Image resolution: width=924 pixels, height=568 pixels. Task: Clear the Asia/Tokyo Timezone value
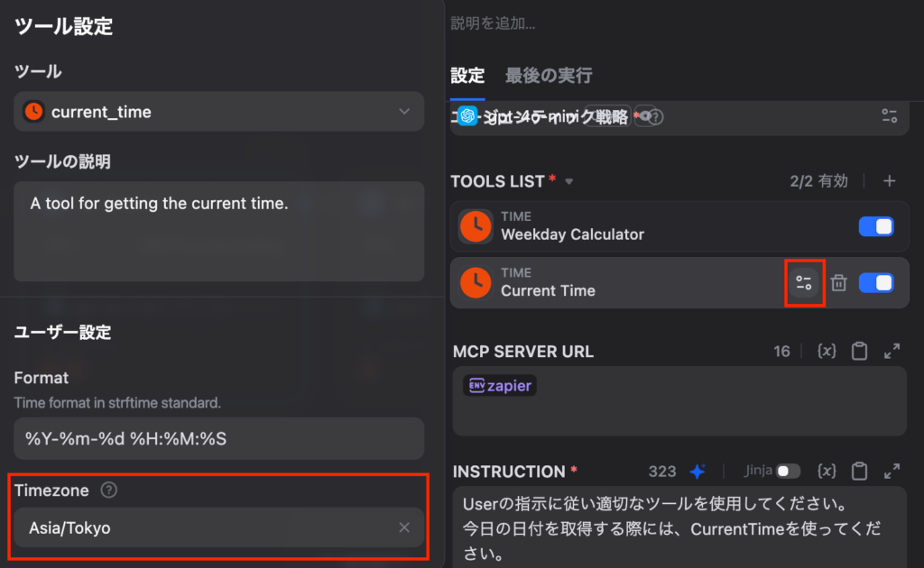[404, 527]
